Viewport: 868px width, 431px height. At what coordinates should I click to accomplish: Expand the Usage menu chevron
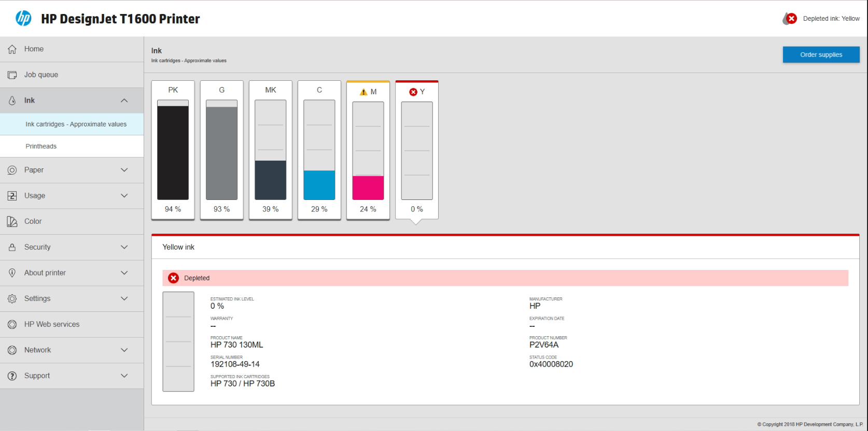124,196
